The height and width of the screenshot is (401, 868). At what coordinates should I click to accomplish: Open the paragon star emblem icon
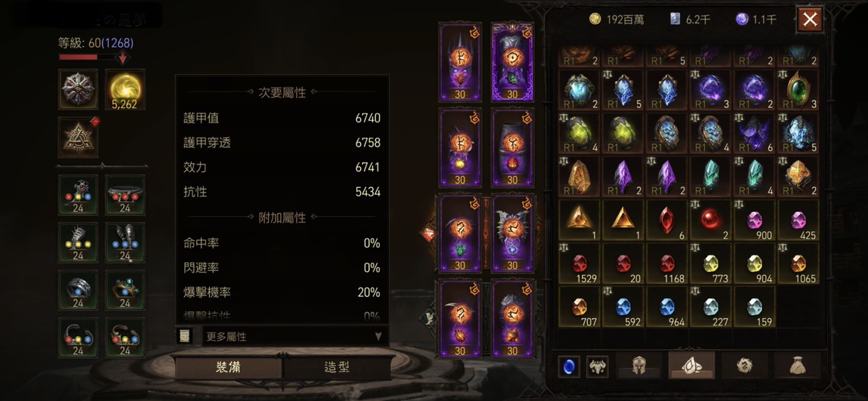coord(78,90)
